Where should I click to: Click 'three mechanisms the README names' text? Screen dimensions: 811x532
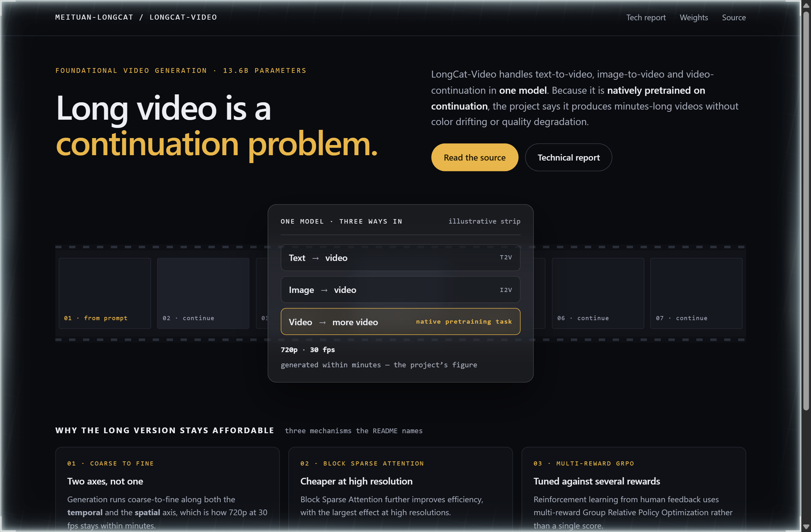353,431
